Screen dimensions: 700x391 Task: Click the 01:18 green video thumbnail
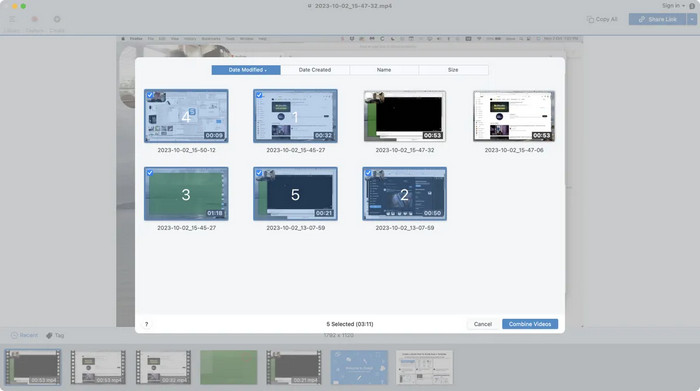[186, 194]
